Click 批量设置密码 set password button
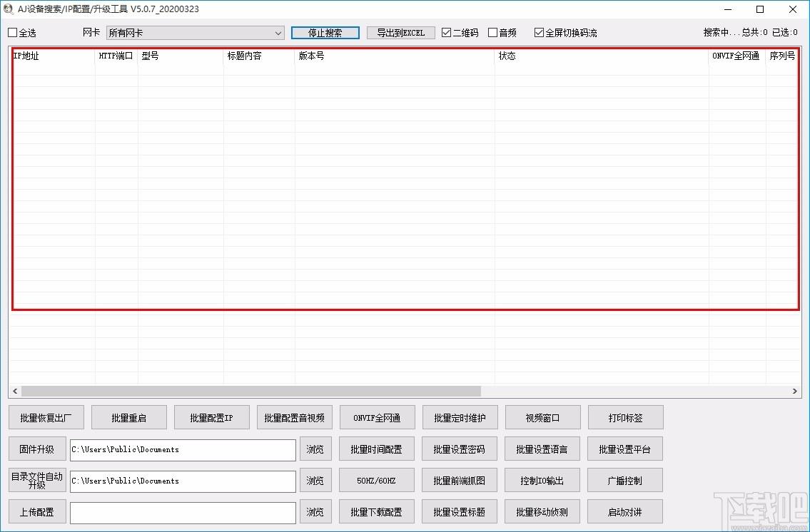 point(460,449)
